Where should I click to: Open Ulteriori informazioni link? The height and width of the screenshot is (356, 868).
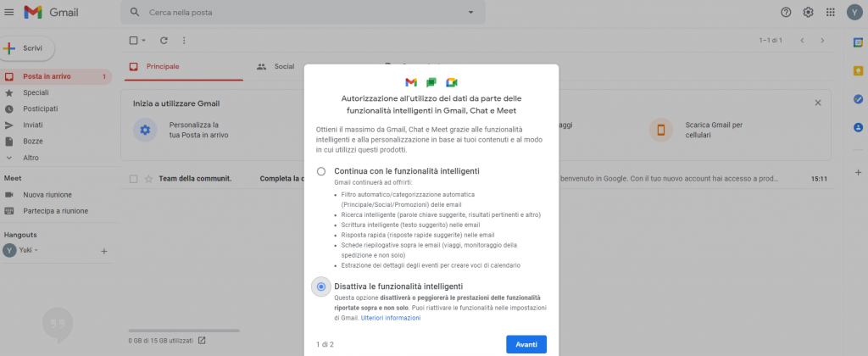point(391,318)
